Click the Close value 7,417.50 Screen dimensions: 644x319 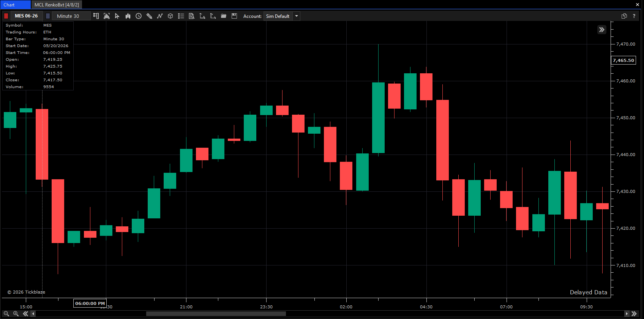[x=53, y=80]
